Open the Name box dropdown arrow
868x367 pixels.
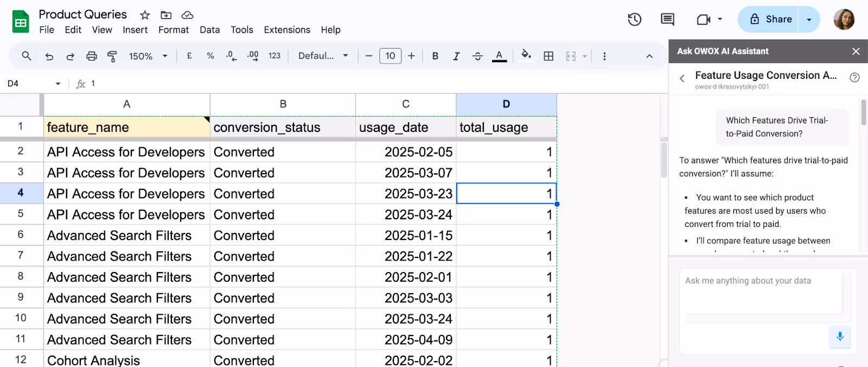tap(58, 84)
